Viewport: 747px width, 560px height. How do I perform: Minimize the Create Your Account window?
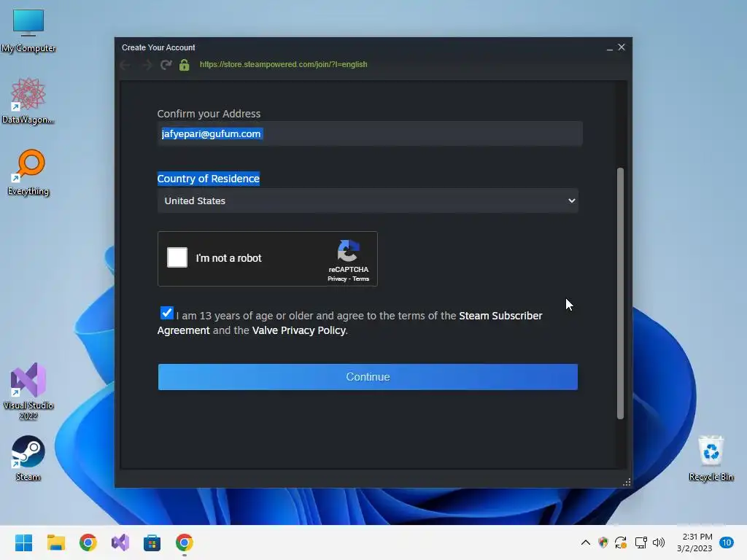609,47
